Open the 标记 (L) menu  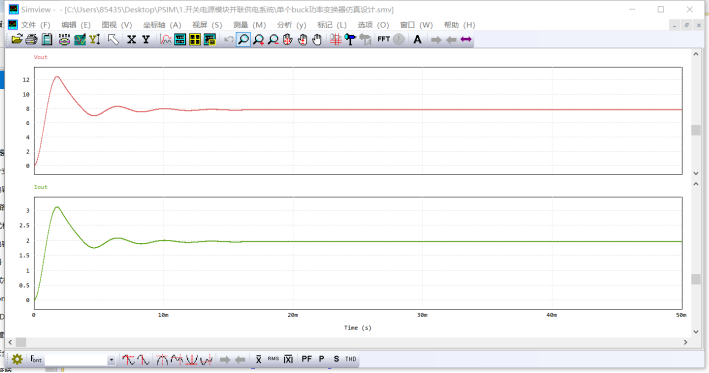coord(332,25)
